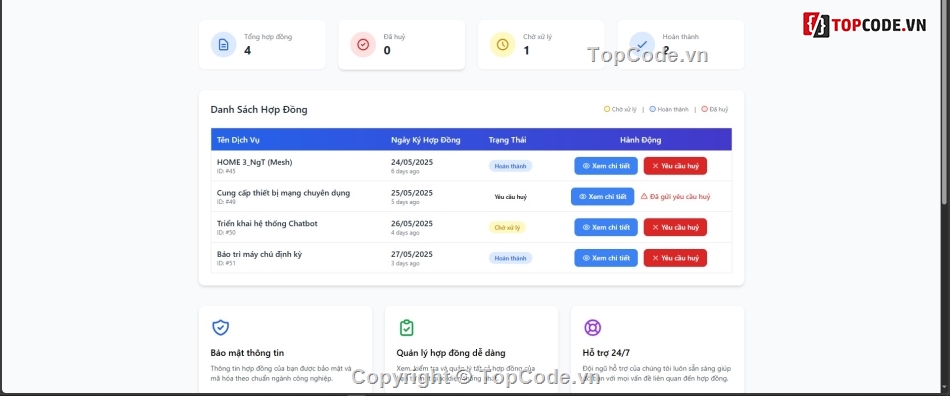Image resolution: width=950 pixels, height=396 pixels.
Task: Click the Trạng Thái column header
Action: [x=508, y=140]
